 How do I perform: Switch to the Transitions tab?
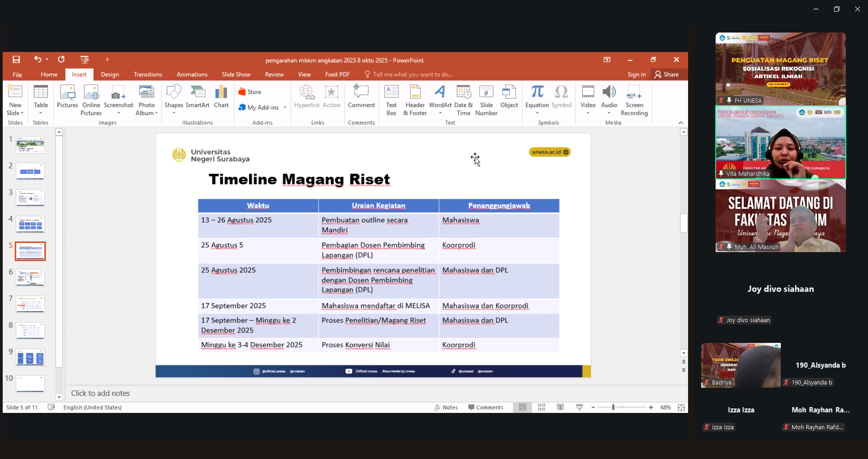tap(148, 75)
